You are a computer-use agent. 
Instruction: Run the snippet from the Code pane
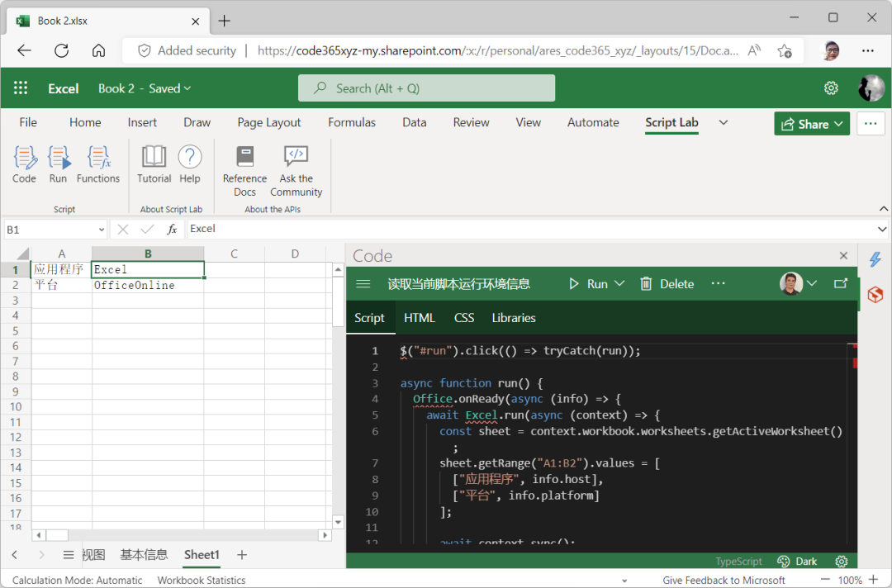click(588, 284)
